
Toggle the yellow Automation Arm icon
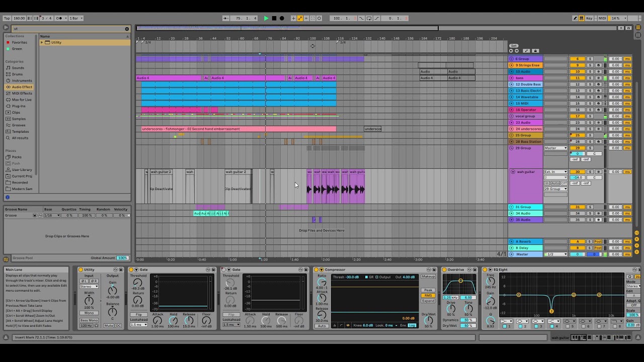300,18
